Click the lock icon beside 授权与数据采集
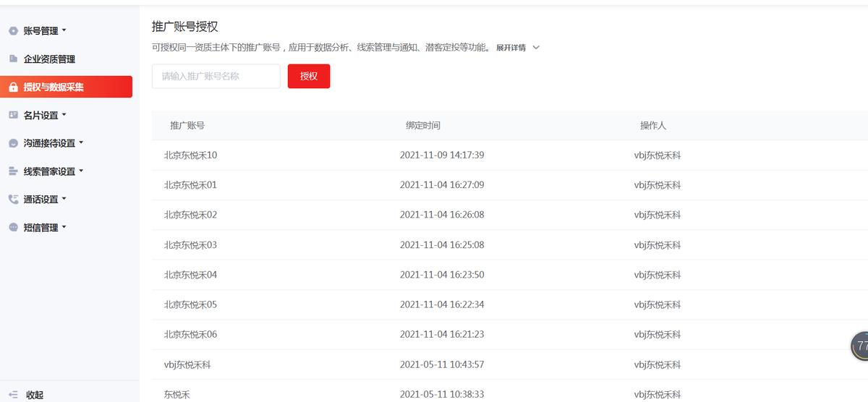Screen dimensions: 868x402 13,87
